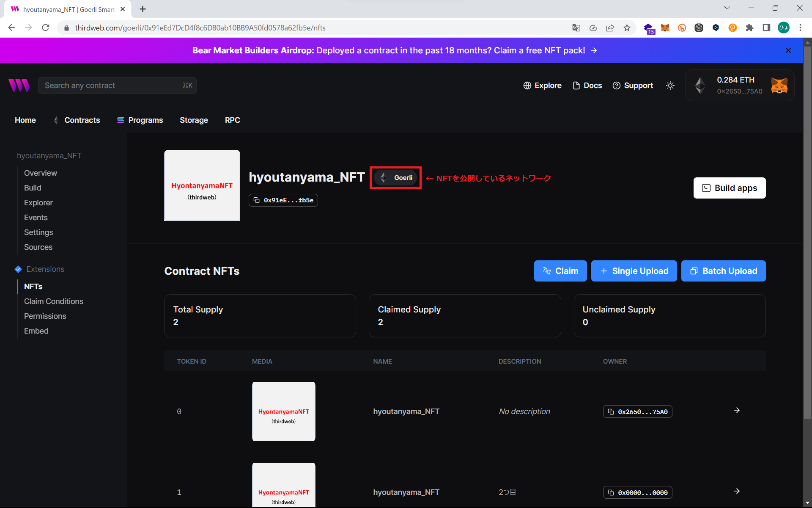Copy contract address 0x91eE...fb5e

283,200
